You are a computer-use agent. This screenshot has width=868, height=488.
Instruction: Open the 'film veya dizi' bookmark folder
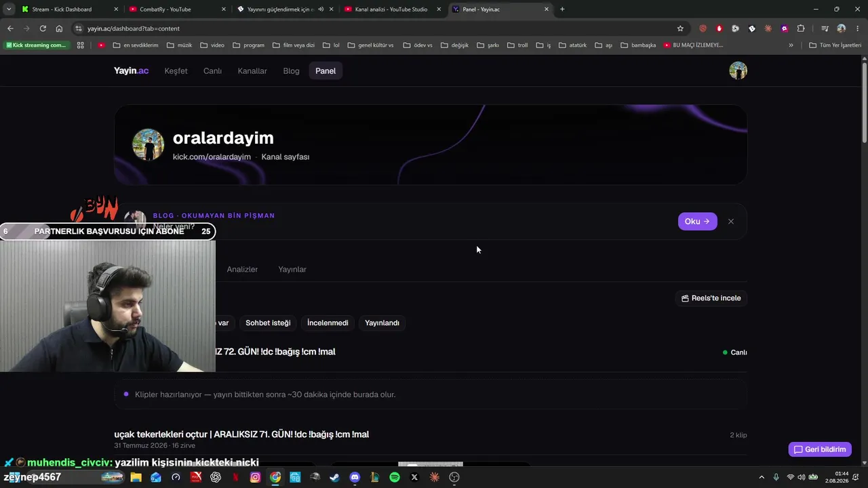pos(294,45)
